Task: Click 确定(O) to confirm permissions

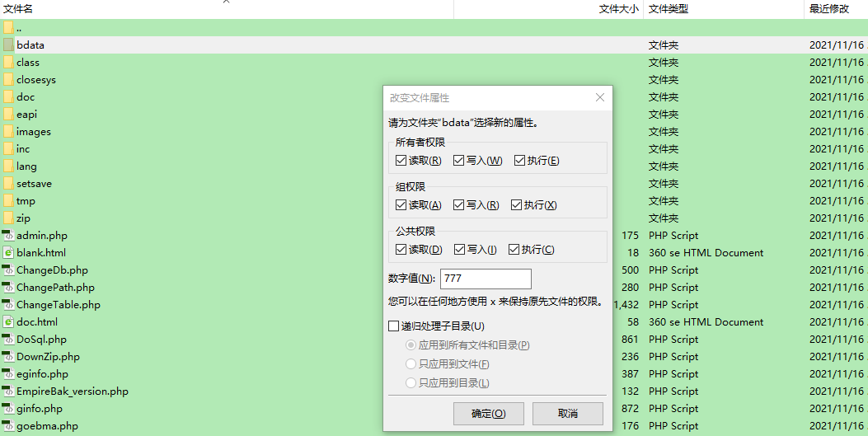Action: pyautogui.click(x=488, y=413)
